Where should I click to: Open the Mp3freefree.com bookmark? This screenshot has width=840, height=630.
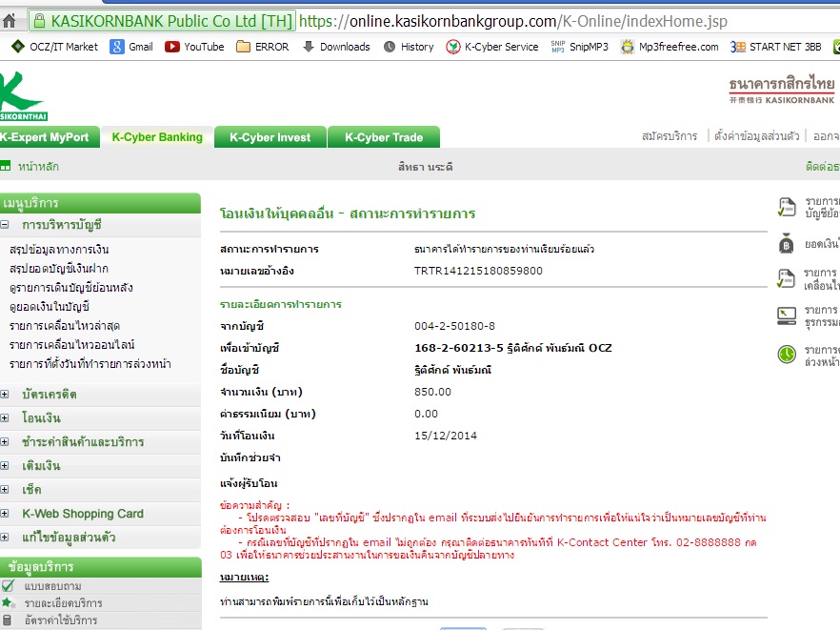[x=670, y=47]
